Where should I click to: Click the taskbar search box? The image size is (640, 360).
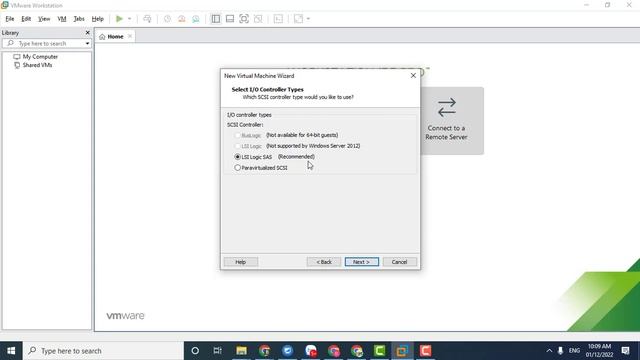(104, 351)
